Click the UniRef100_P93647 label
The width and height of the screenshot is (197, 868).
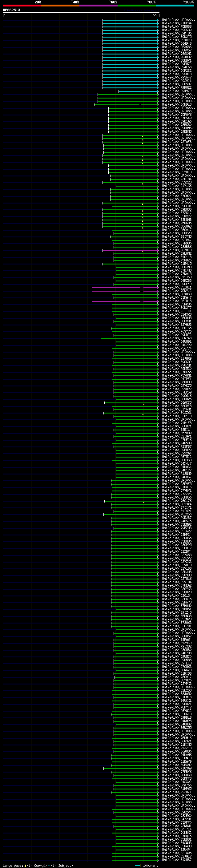[176, 78]
